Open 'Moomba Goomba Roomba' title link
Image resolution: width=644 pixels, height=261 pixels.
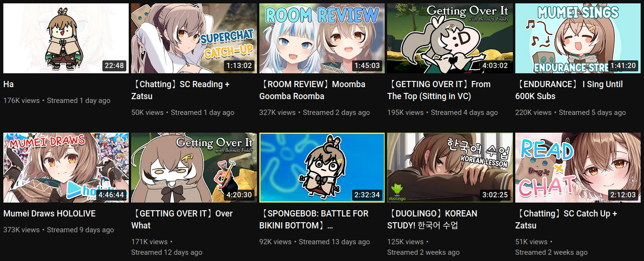tap(312, 90)
